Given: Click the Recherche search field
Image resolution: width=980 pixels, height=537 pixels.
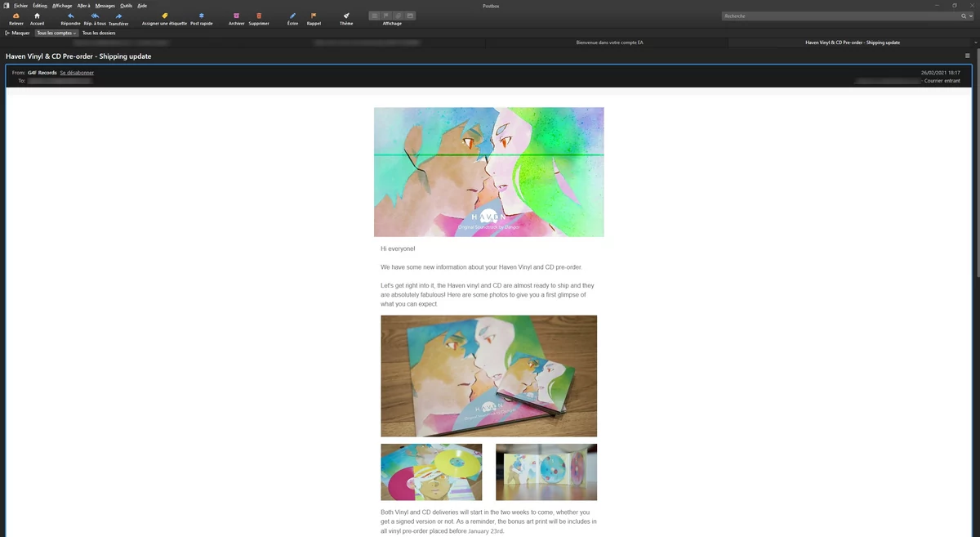Looking at the screenshot, I should coord(841,16).
